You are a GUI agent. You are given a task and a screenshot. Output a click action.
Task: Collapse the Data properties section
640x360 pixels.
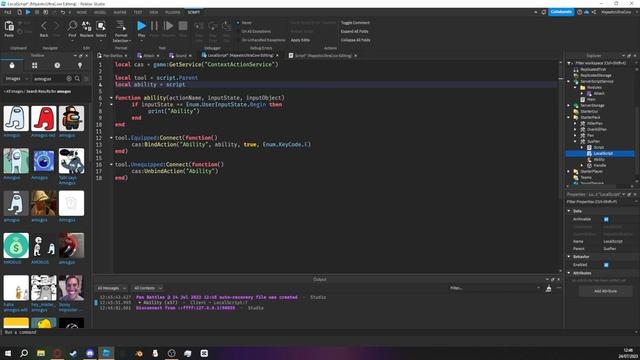click(x=569, y=211)
